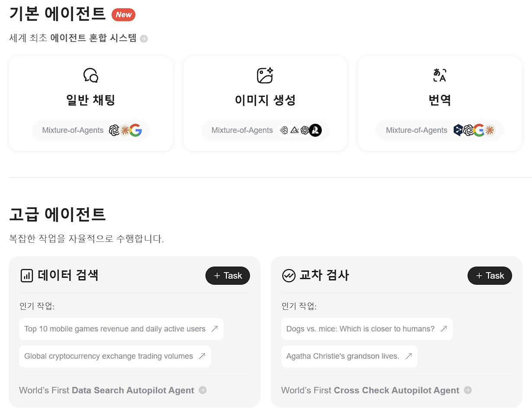Viewport: 532px width, 415px height.
Task: Click the New badge beside 기본 에이전트
Action: [123, 14]
